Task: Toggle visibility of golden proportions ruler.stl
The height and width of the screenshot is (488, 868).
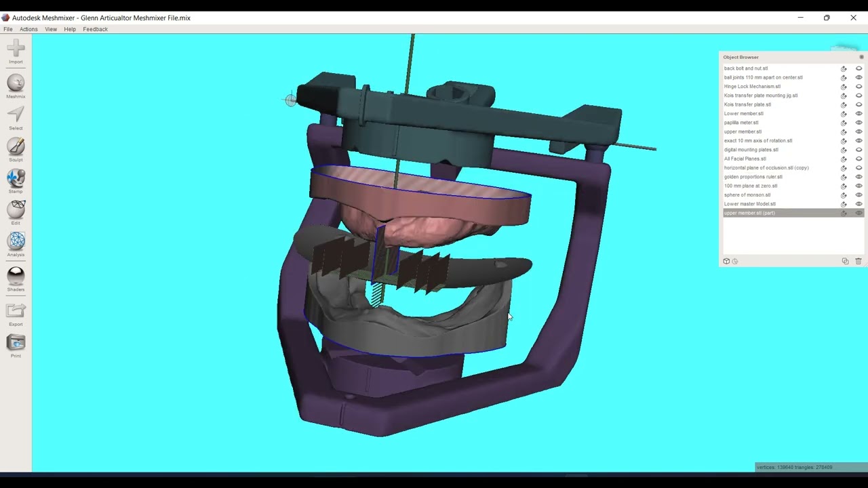Action: (859, 177)
